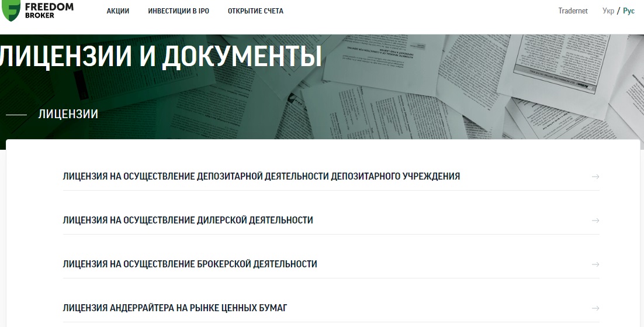Select ЛИЦЕНЗИЯ АНДЕРРАЙТЕРА НА РЫНКЕ ЦЕННЫХ БУМАГ

(175, 308)
